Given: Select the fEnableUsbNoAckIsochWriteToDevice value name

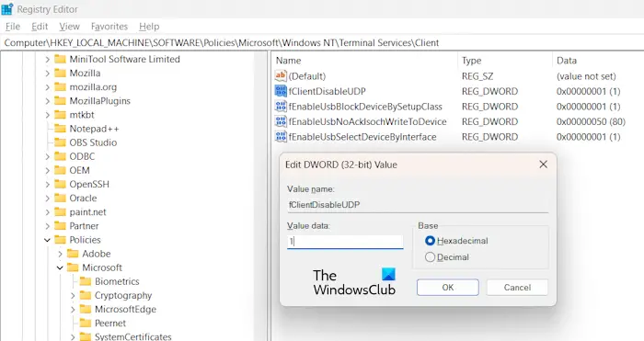Looking at the screenshot, I should point(367,122).
